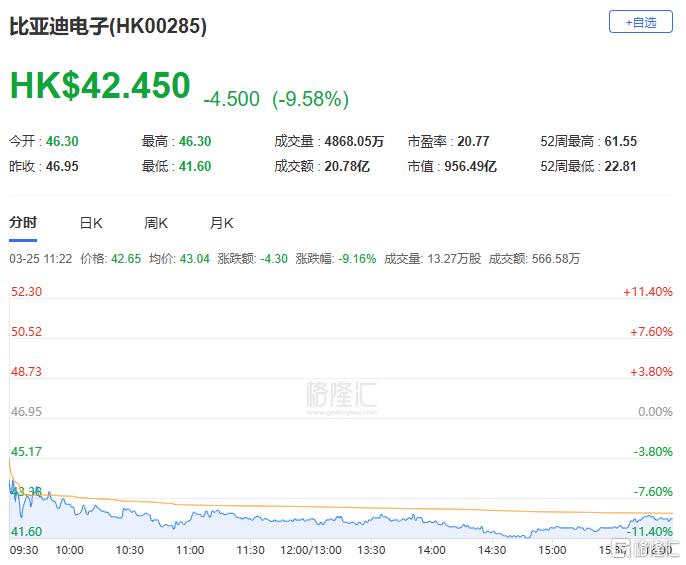Click the 价格 value 42.65 in chart info
Screen dimensions: 686x565
[126, 259]
